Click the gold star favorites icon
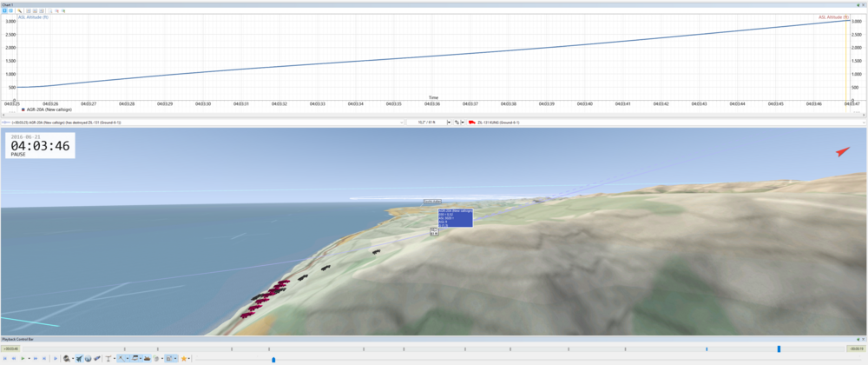The width and height of the screenshot is (868, 365). (184, 358)
